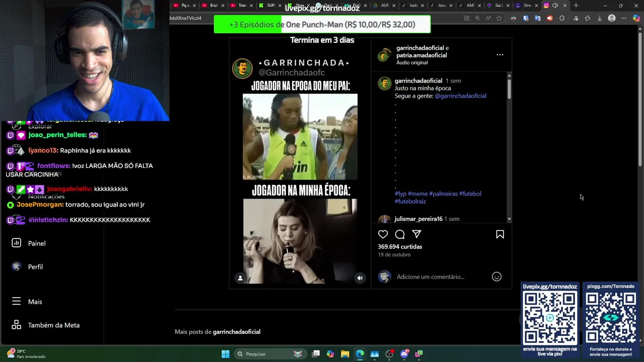Save the post with bookmark icon
Viewport: 644px width, 362px height.
(x=500, y=234)
